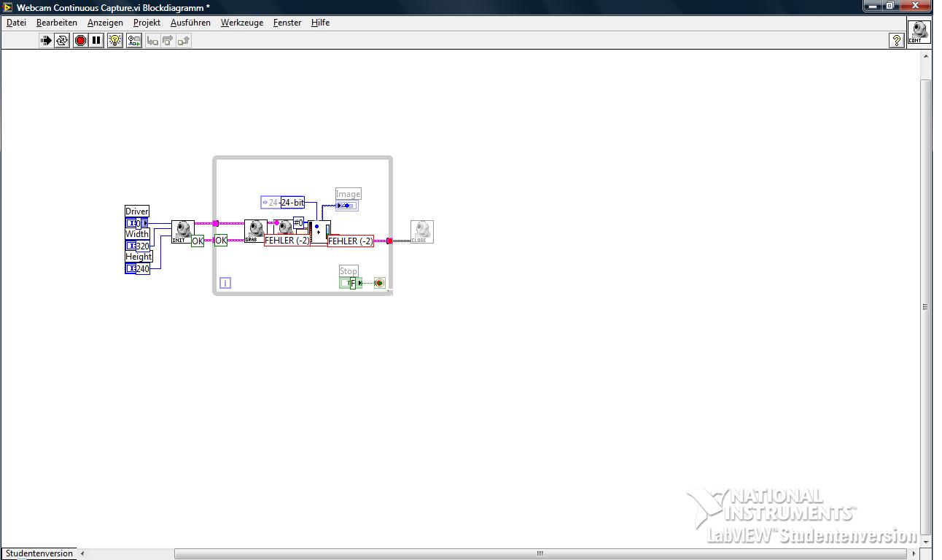Click the #0 probe on the wire
This screenshot has height=560, width=942.
coord(298,223)
